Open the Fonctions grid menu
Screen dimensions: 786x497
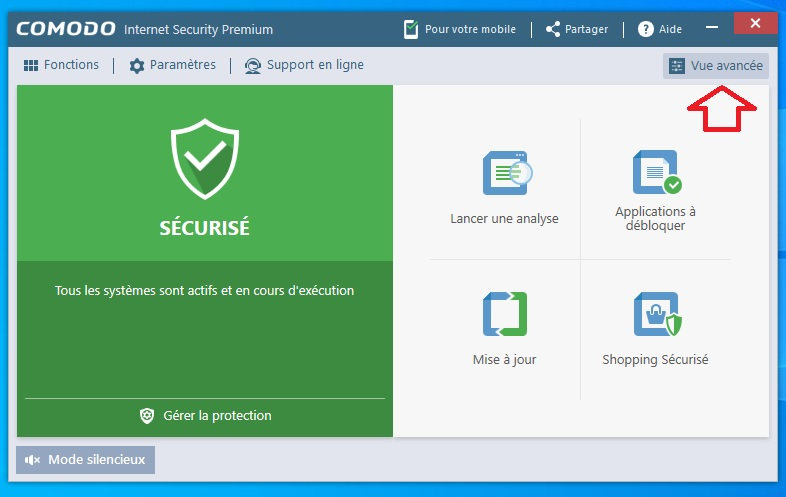pyautogui.click(x=61, y=65)
